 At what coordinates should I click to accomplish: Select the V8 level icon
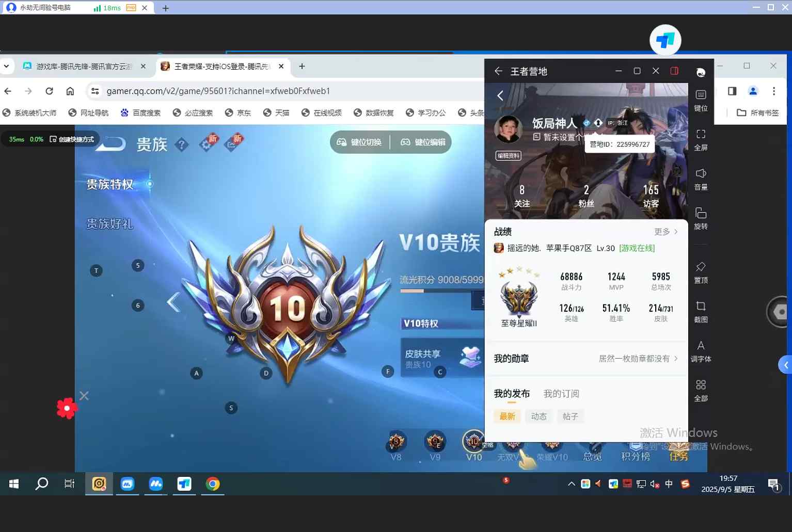pyautogui.click(x=396, y=446)
